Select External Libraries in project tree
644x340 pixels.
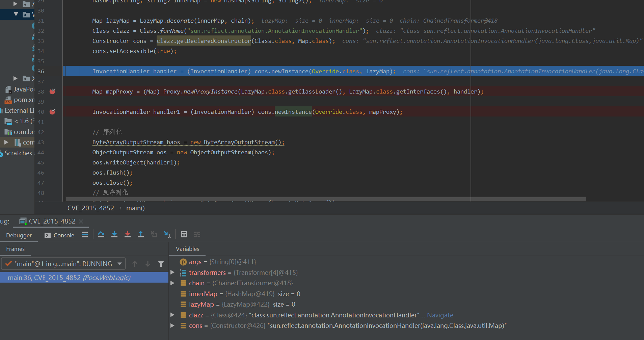18,110
